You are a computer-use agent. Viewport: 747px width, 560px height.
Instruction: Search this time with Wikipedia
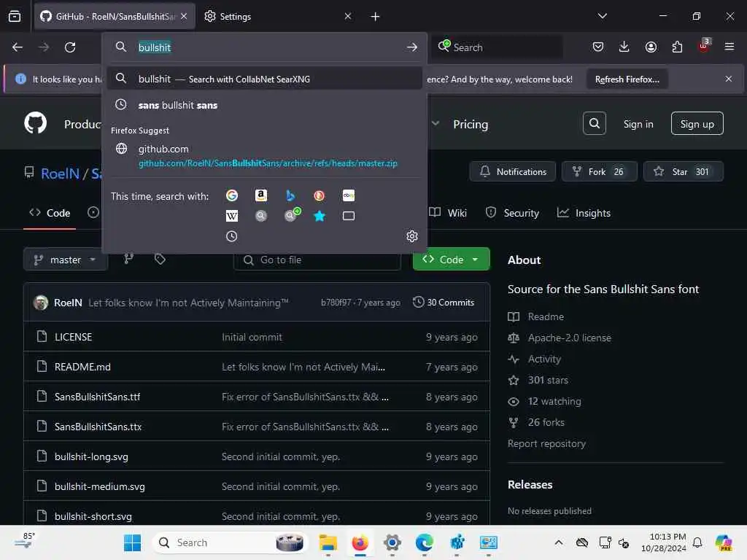[232, 216]
